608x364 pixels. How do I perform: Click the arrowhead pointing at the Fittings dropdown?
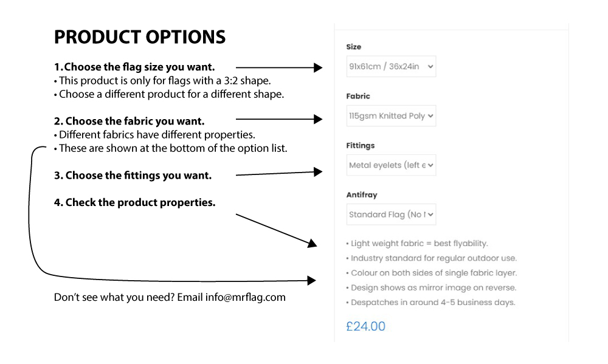[318, 172]
